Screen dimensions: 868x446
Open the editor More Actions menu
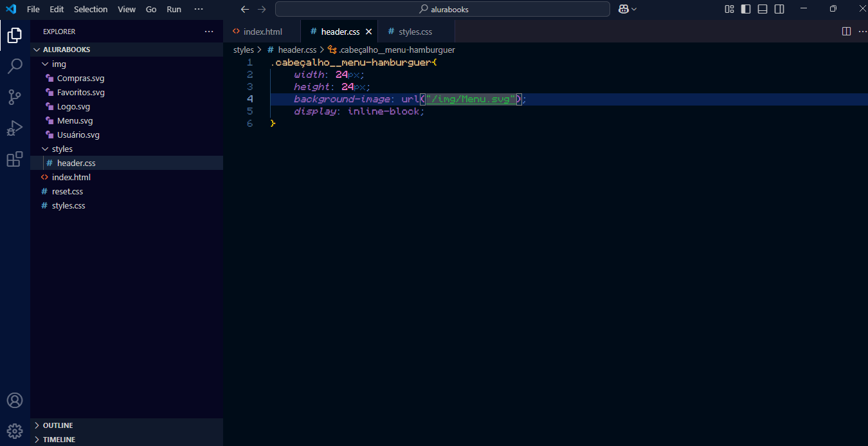point(862,32)
